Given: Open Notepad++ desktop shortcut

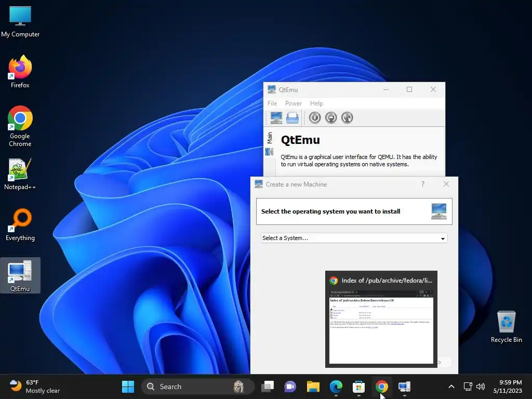Looking at the screenshot, I should coord(20,174).
